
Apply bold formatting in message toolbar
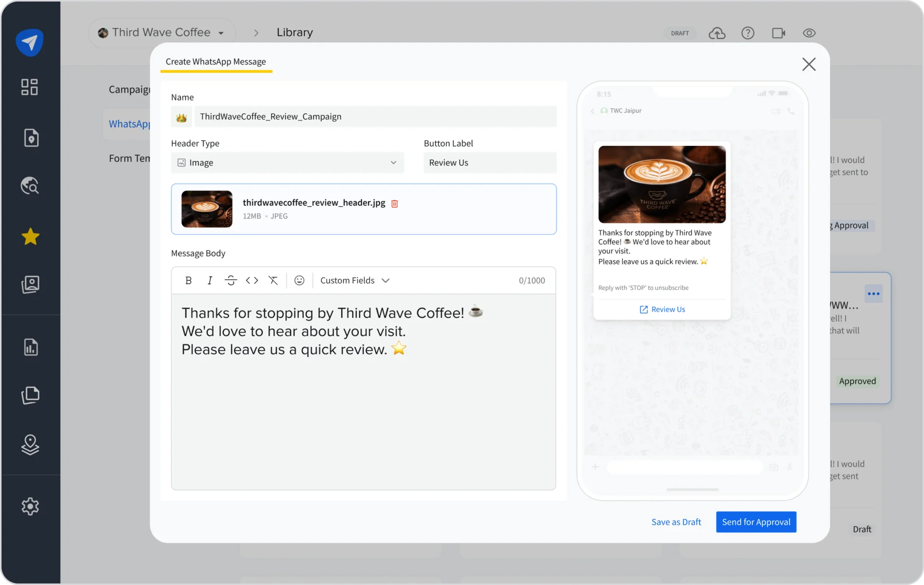(189, 281)
